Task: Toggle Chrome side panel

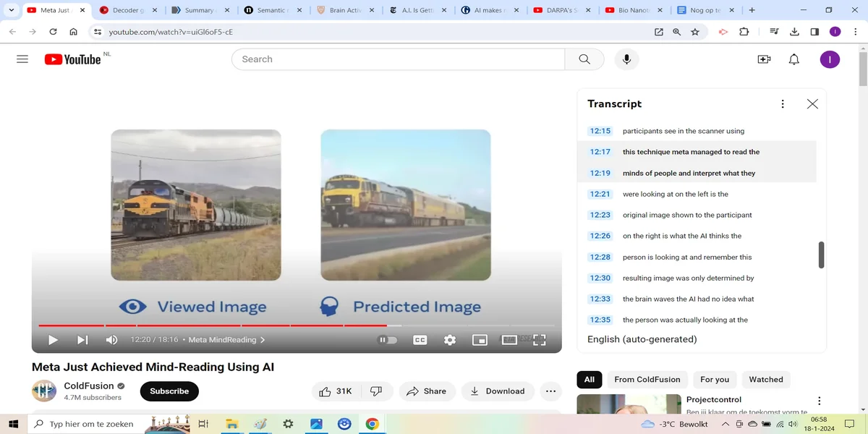Action: coord(814,32)
